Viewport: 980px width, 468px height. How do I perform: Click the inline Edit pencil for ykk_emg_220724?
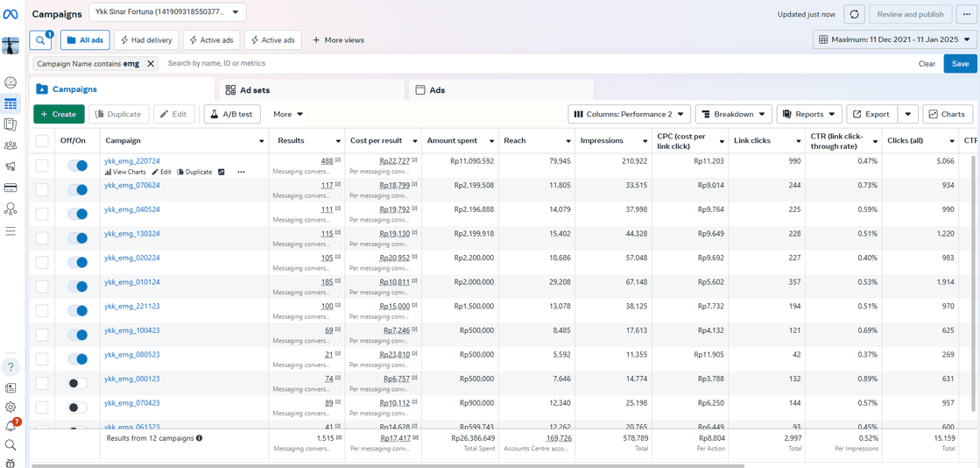click(x=162, y=172)
